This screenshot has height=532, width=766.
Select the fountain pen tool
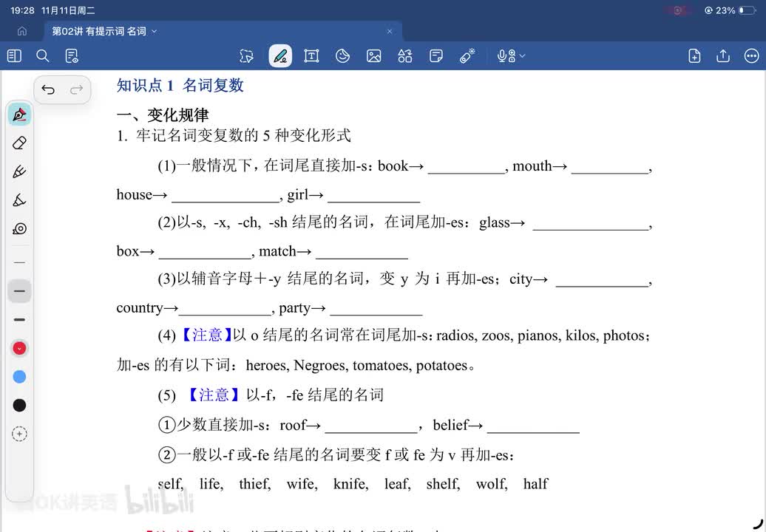(19, 115)
